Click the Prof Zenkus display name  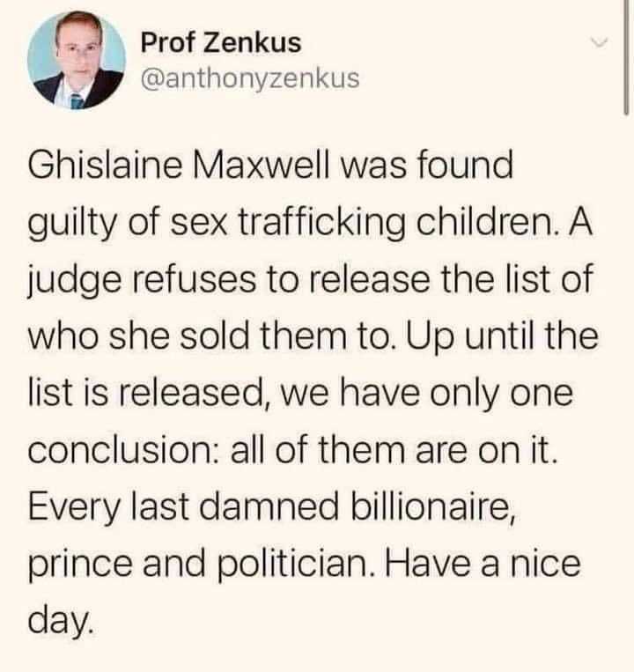click(x=221, y=43)
